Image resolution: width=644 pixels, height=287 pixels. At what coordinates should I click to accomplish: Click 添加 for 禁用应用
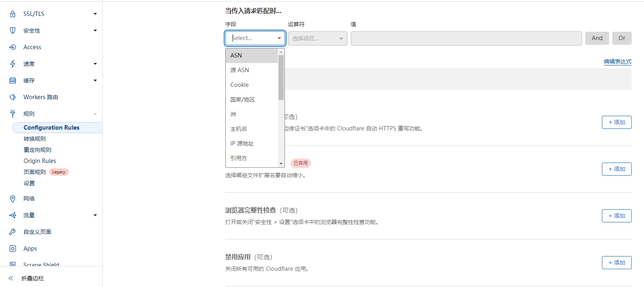pyautogui.click(x=617, y=263)
